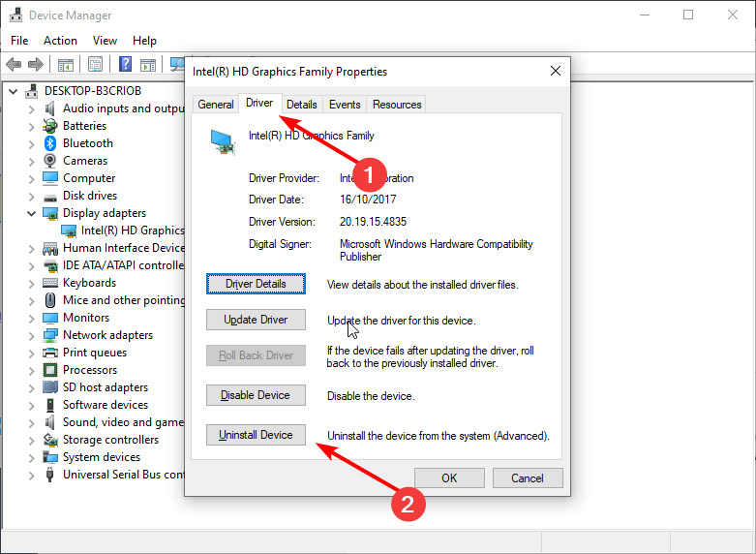This screenshot has height=554, width=756.
Task: Click the Intel(R) HD Graphics device icon in tree
Action: tap(69, 231)
